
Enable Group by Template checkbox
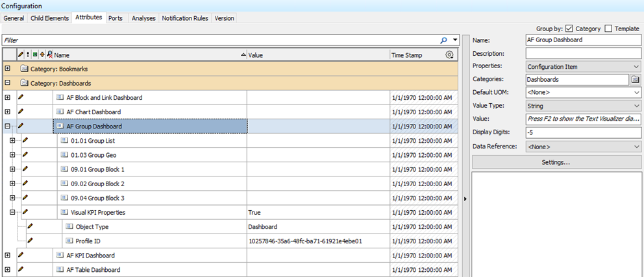pyautogui.click(x=608, y=29)
